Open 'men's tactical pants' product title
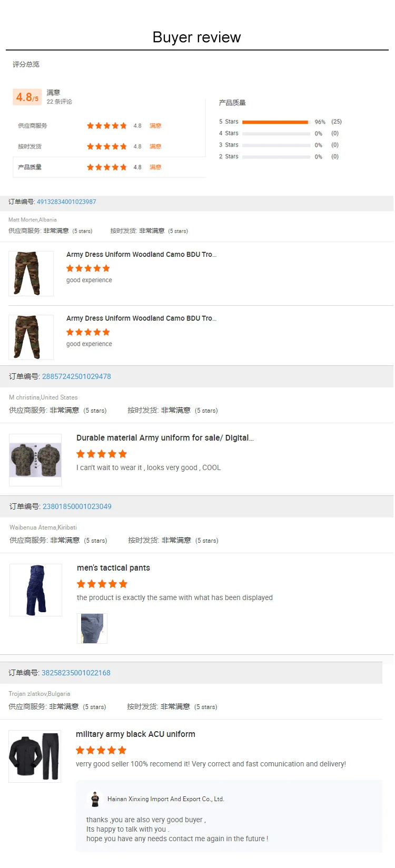The image size is (395, 868). (x=113, y=568)
